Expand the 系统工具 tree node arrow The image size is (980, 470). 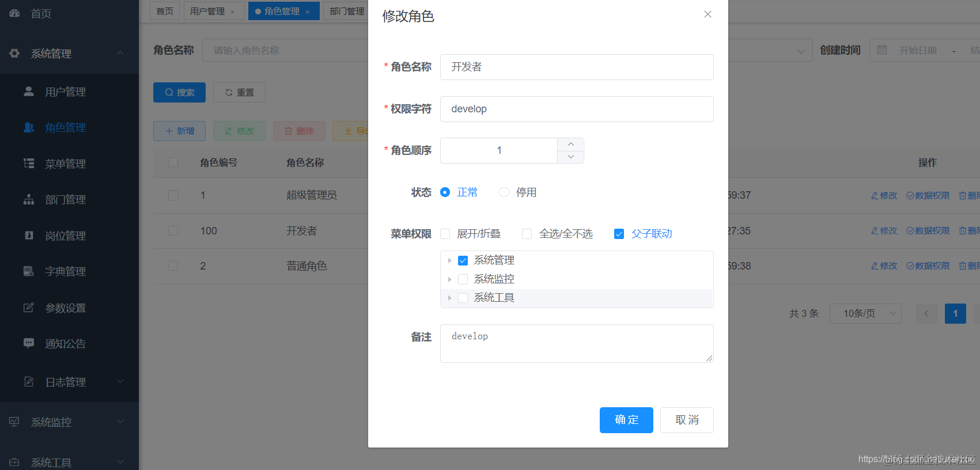click(449, 298)
